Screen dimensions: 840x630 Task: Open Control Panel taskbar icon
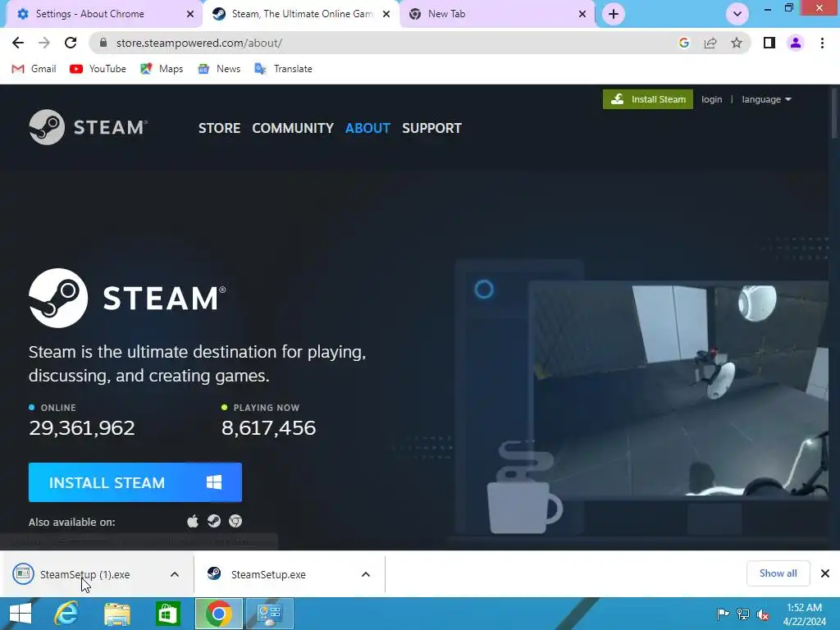(269, 614)
